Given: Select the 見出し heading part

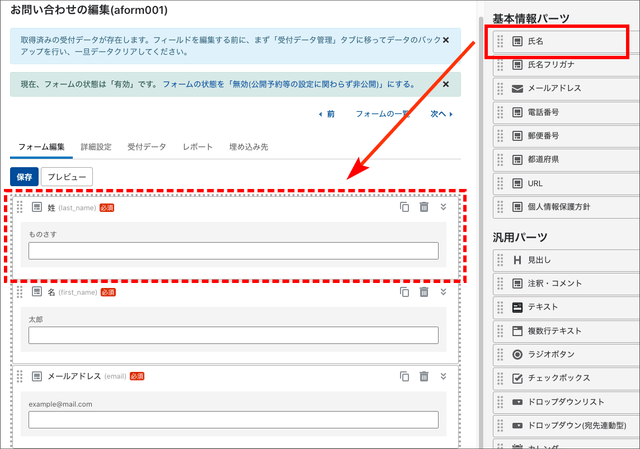Looking at the screenshot, I should 566,260.
